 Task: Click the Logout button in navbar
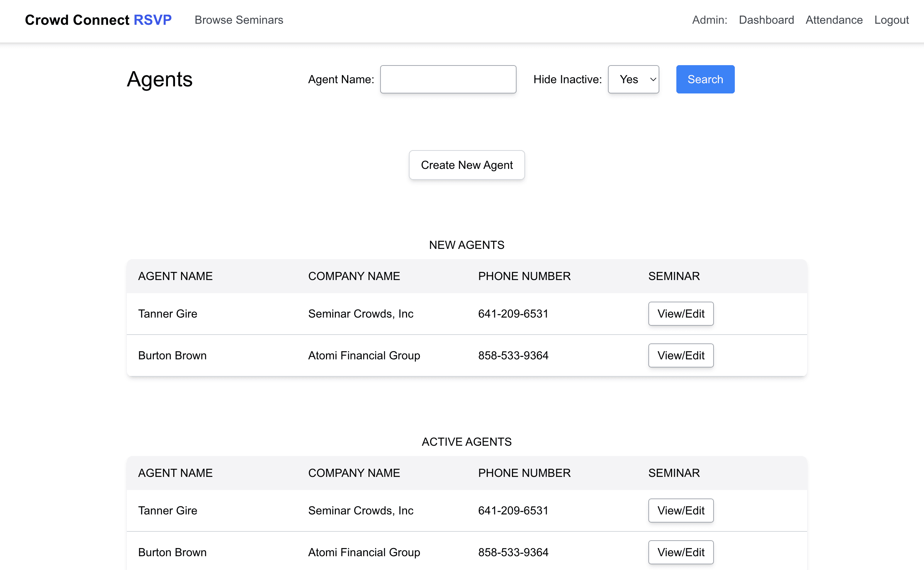(891, 20)
